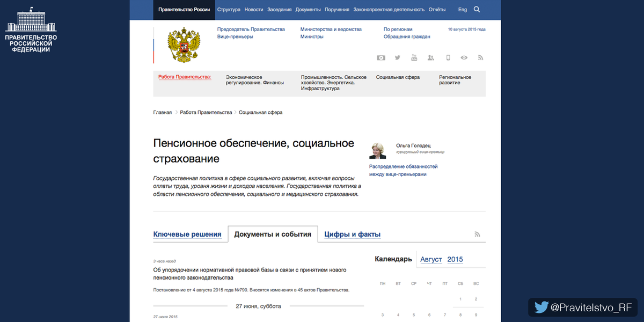Select calendar day 2
This screenshot has width=644, height=322.
click(x=476, y=299)
